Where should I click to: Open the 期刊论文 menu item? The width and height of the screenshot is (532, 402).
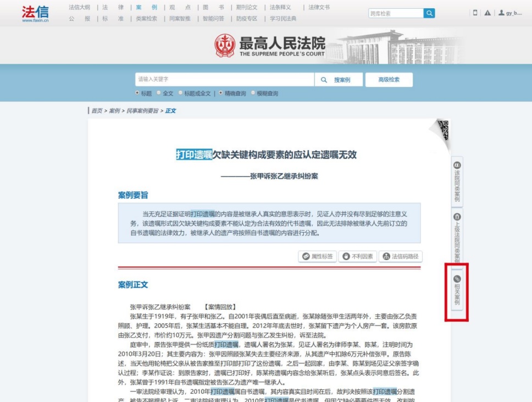pyautogui.click(x=247, y=7)
